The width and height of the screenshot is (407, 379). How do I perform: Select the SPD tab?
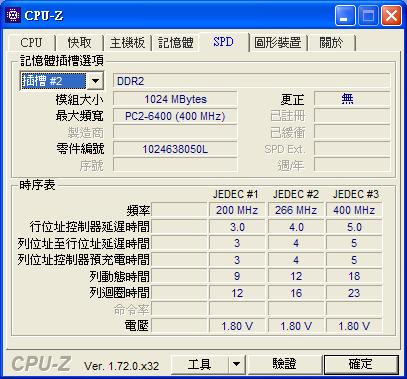[x=224, y=42]
